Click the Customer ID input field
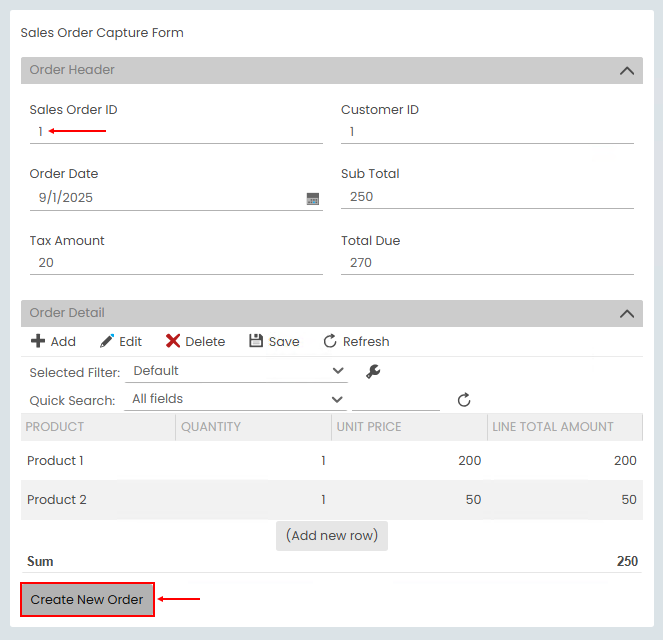 click(x=487, y=132)
